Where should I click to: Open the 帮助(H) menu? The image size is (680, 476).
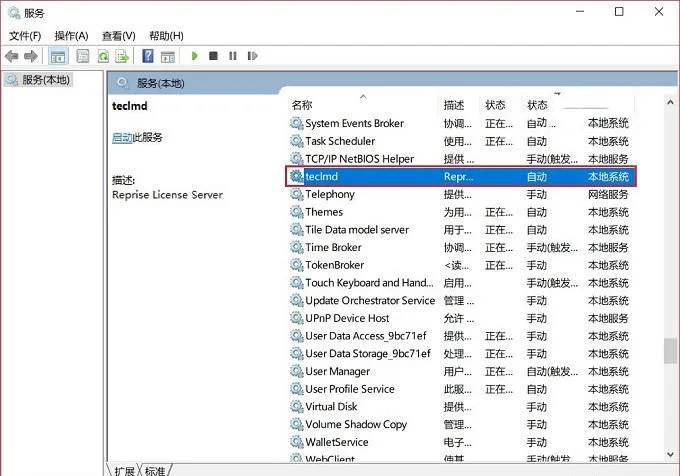point(166,36)
